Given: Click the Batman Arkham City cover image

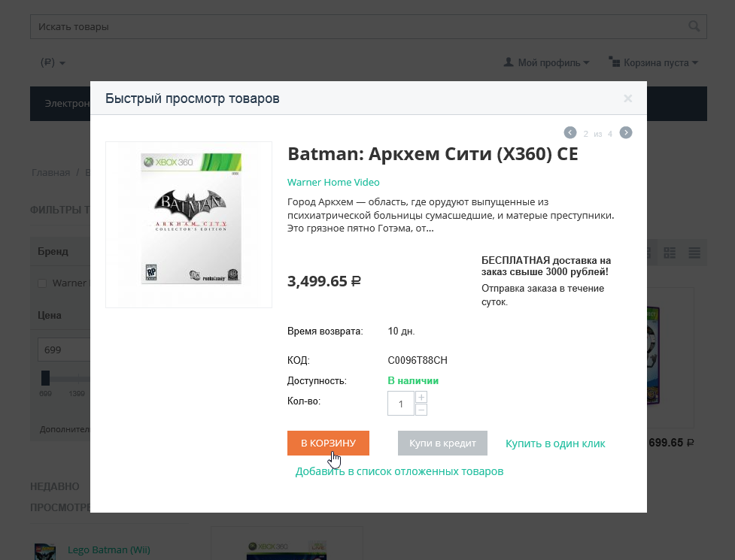Looking at the screenshot, I should tap(189, 224).
